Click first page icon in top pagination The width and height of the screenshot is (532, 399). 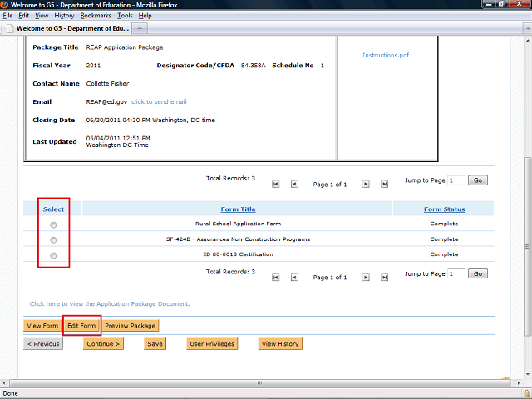(x=276, y=184)
